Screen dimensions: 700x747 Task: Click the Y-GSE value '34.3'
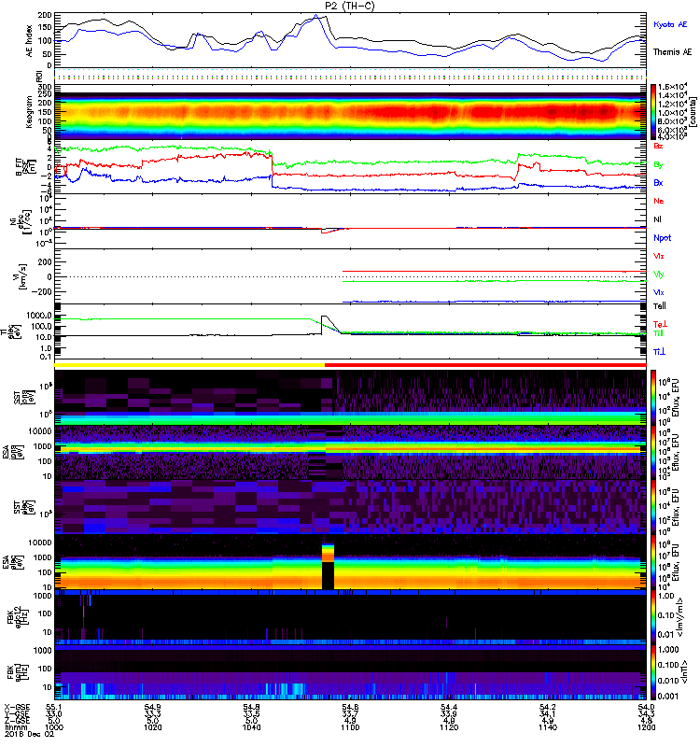click(646, 713)
